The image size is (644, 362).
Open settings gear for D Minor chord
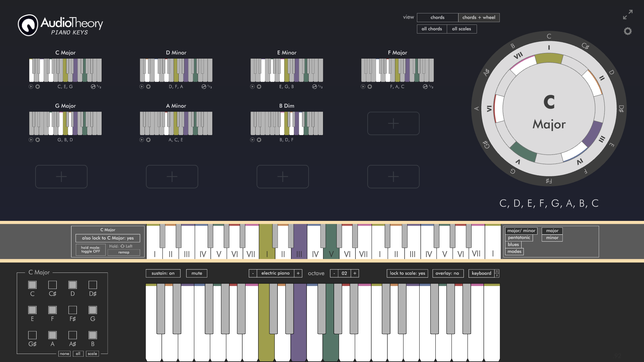(x=148, y=86)
